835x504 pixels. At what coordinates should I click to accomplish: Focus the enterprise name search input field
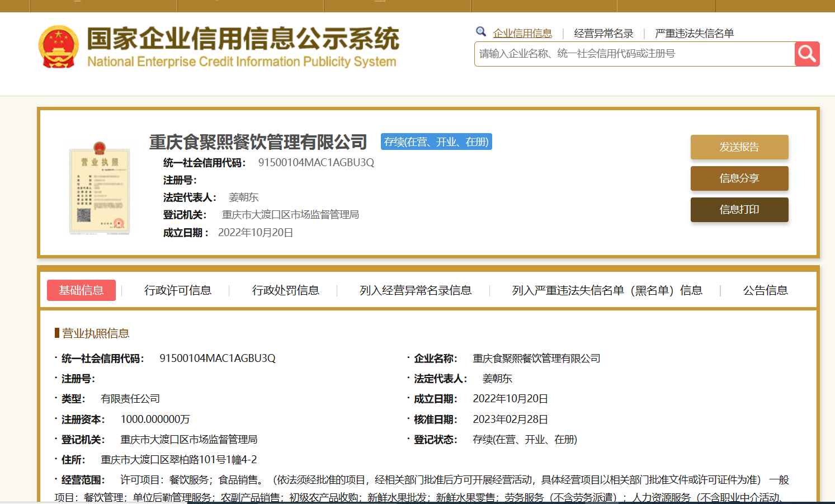point(634,54)
